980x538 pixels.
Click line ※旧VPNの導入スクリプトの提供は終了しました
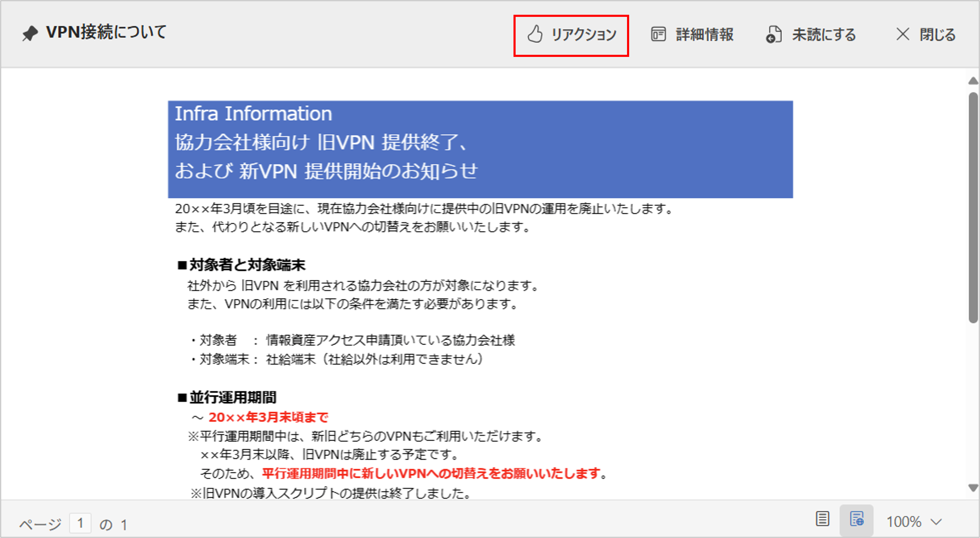click(x=331, y=493)
